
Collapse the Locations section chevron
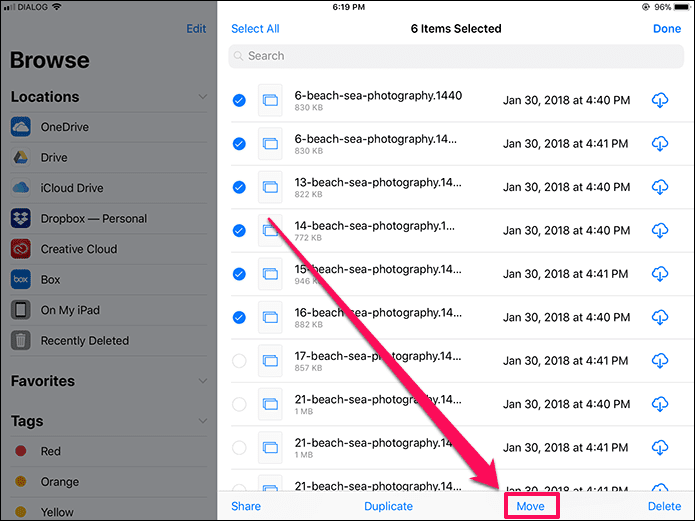click(x=203, y=97)
